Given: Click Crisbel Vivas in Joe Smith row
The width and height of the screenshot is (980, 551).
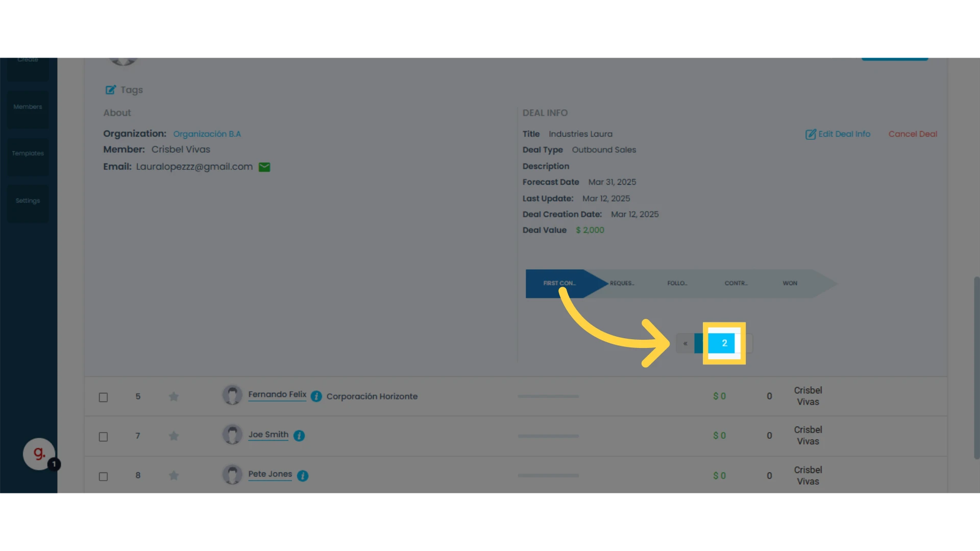Looking at the screenshot, I should point(808,436).
